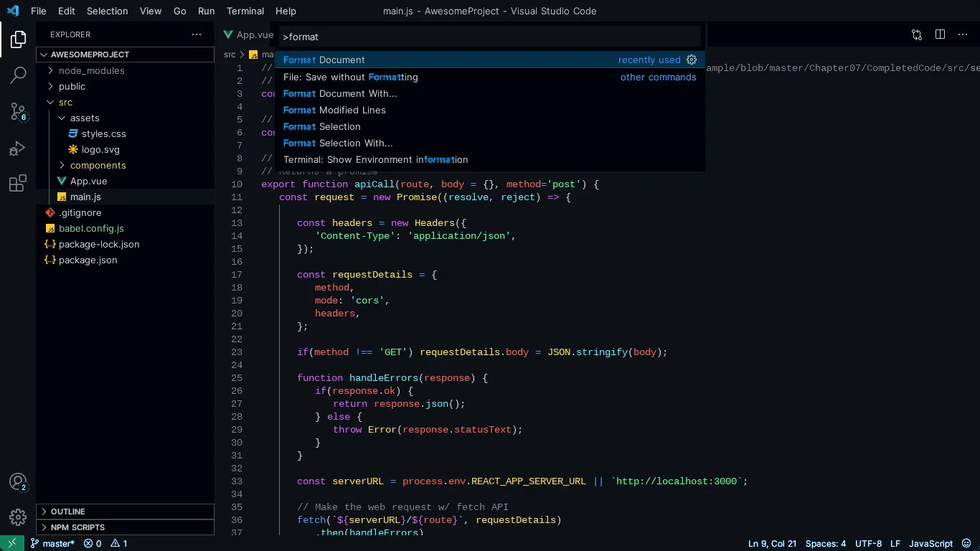
Task: Expand the public folder
Action: coord(126,86)
